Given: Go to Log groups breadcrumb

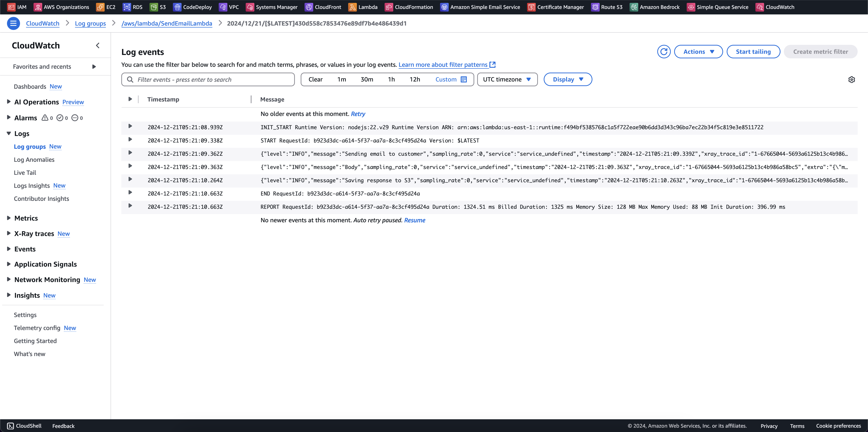Looking at the screenshot, I should (90, 23).
